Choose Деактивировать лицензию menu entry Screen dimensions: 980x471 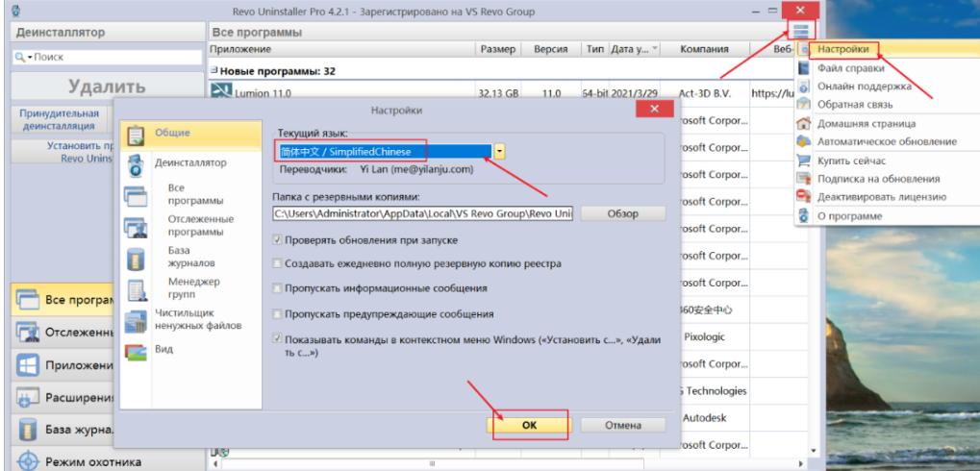tap(881, 197)
